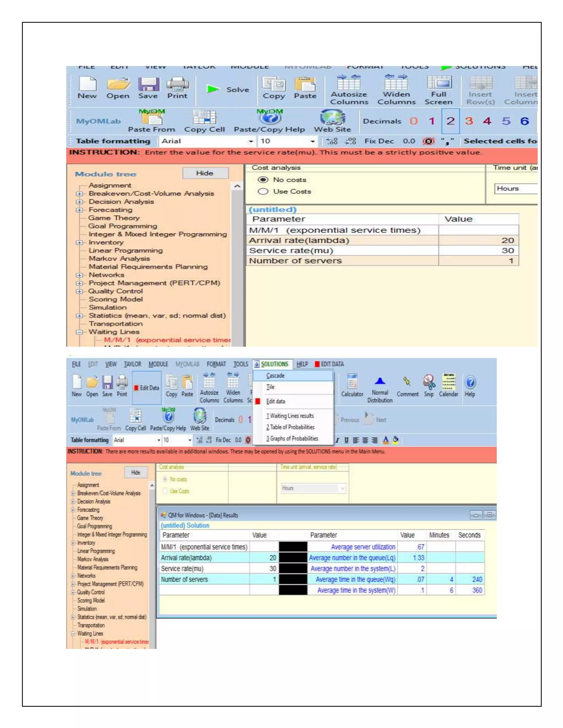Collapse the Waiting Lines node in top tree
The width and height of the screenshot is (563, 728).
tap(79, 332)
